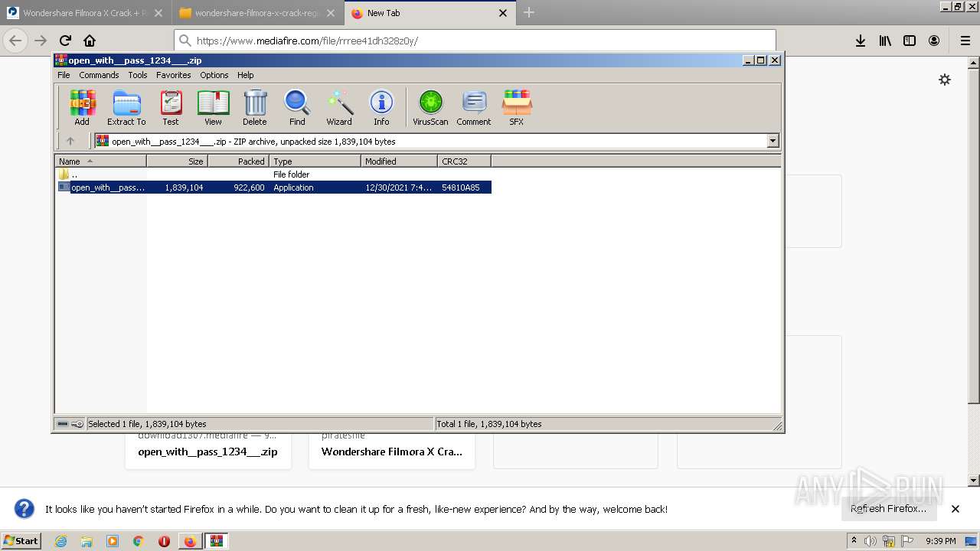The image size is (980, 551).
Task: Sort list by CRC32 column
Action: pyautogui.click(x=464, y=161)
